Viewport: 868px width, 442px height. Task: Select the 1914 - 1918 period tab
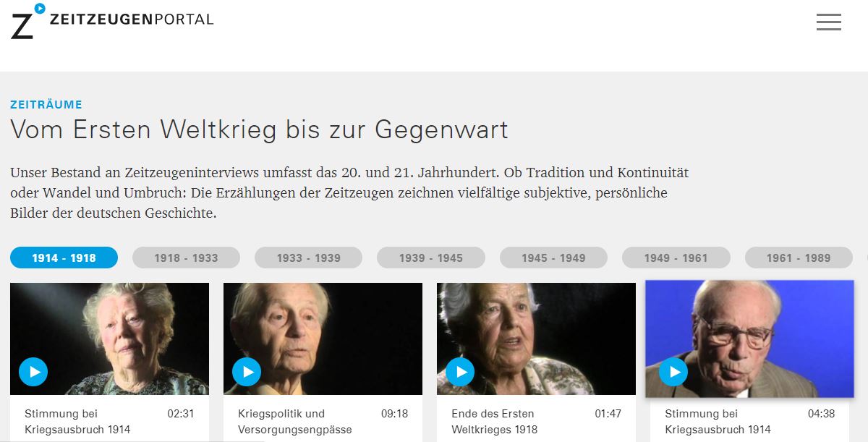click(x=64, y=258)
